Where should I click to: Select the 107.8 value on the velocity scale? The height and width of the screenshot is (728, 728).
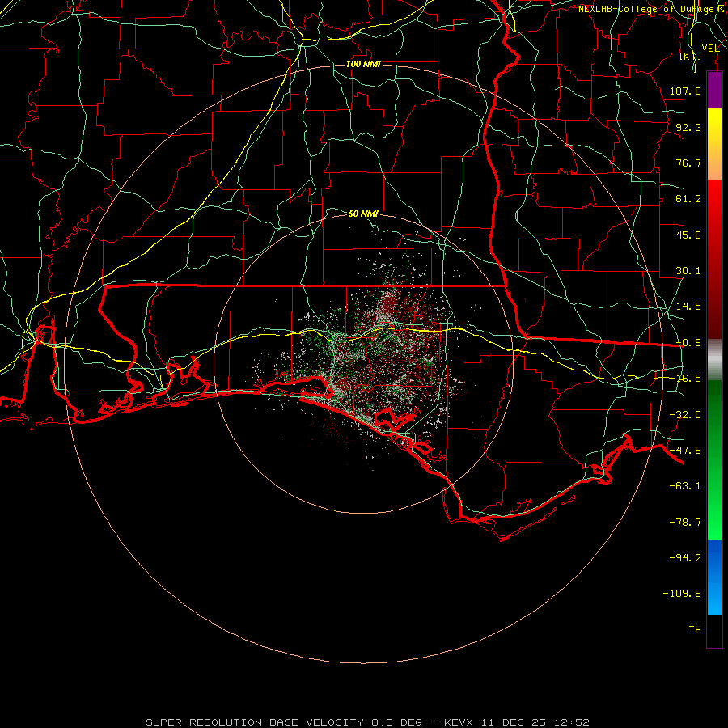pyautogui.click(x=685, y=91)
